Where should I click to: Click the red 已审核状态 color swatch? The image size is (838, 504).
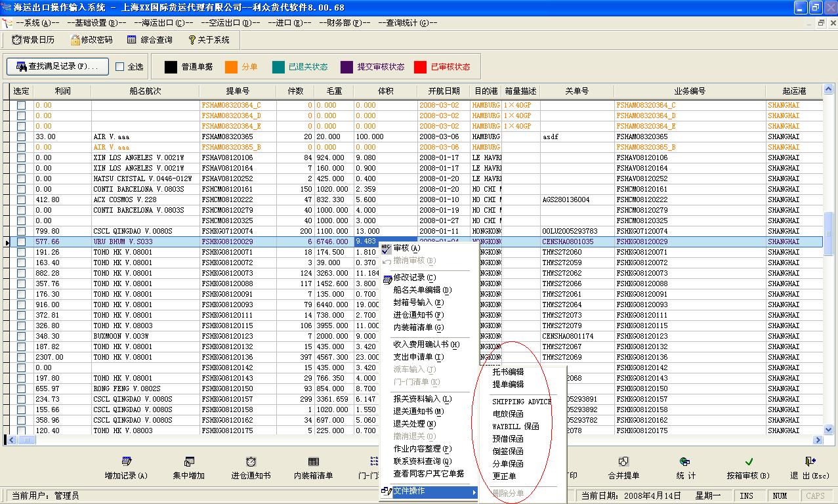point(421,67)
